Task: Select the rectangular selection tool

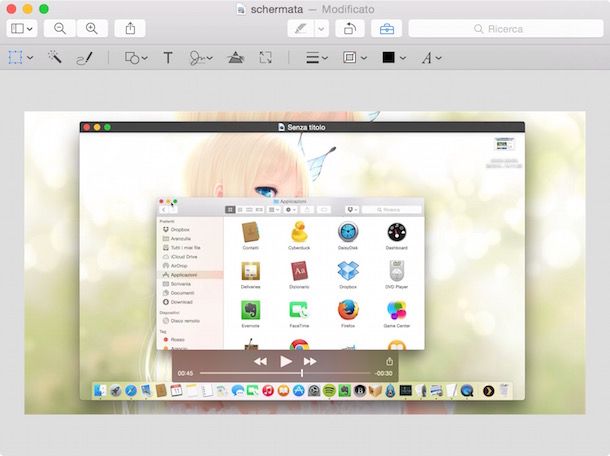Action: click(15, 58)
